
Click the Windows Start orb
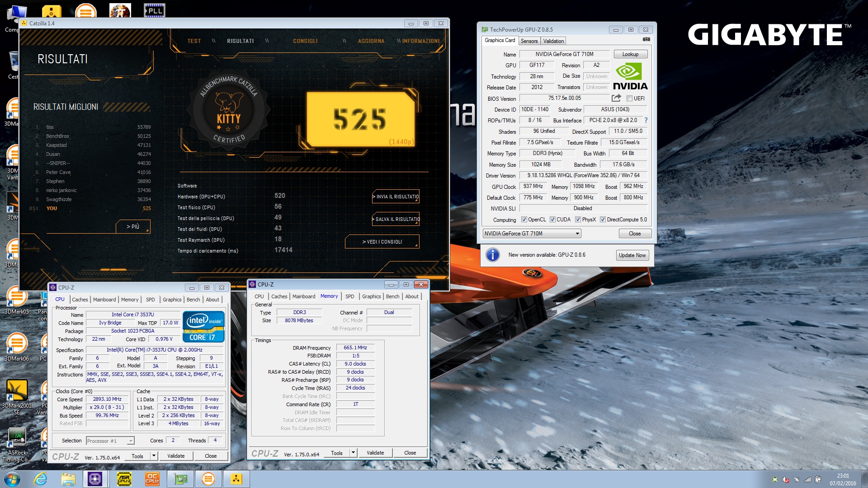(12, 479)
